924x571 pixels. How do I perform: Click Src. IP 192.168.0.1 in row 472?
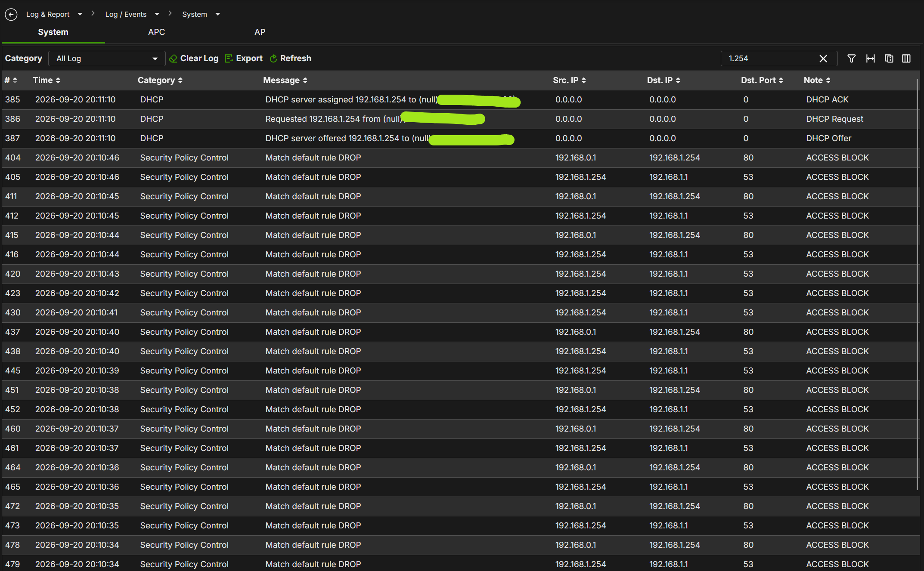[576, 506]
